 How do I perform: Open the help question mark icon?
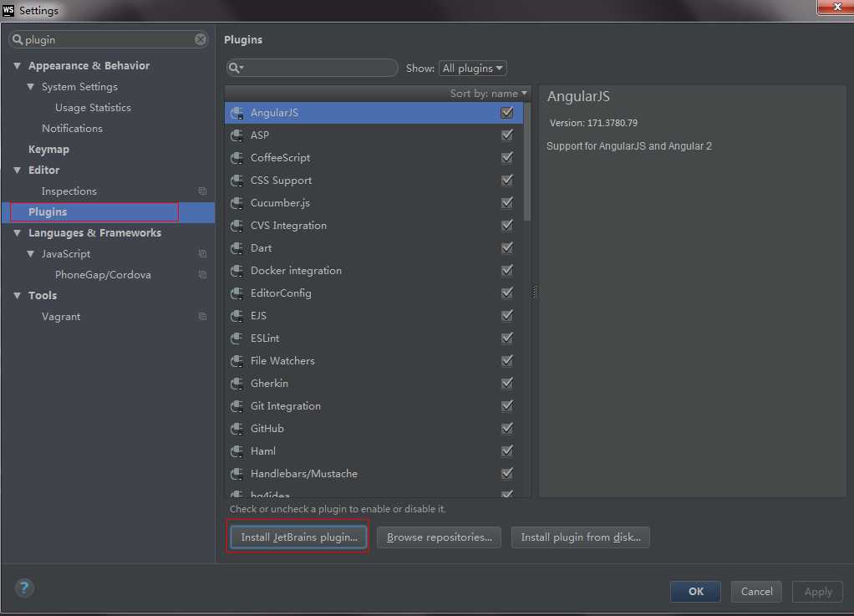point(24,588)
